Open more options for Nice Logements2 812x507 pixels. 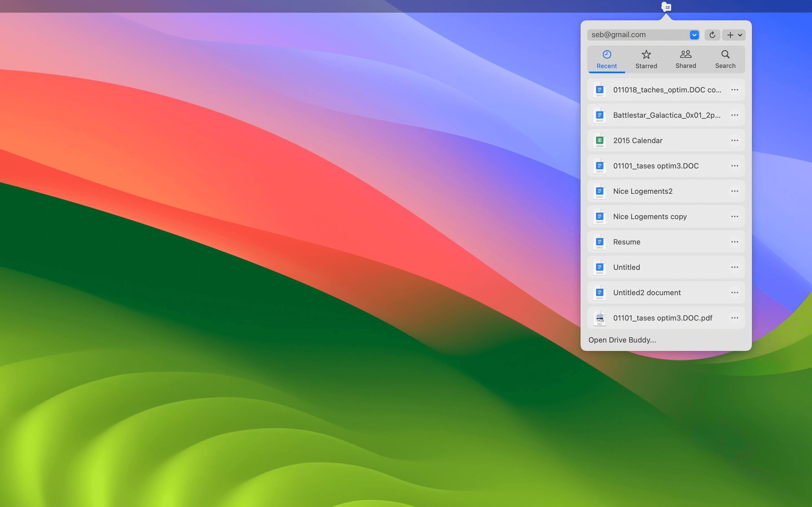[x=734, y=191]
